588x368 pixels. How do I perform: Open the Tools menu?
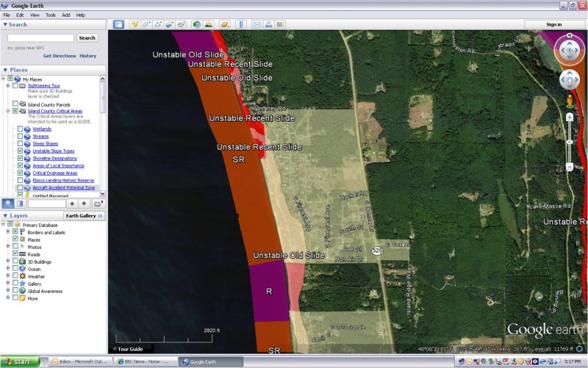(x=51, y=15)
